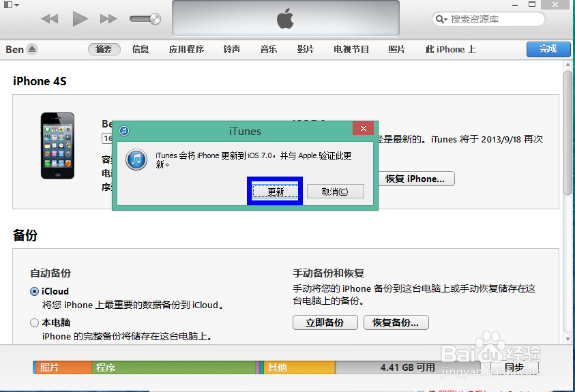Click the scrollbar up arrow
Screen dimensions: 575x392
pos(567,65)
